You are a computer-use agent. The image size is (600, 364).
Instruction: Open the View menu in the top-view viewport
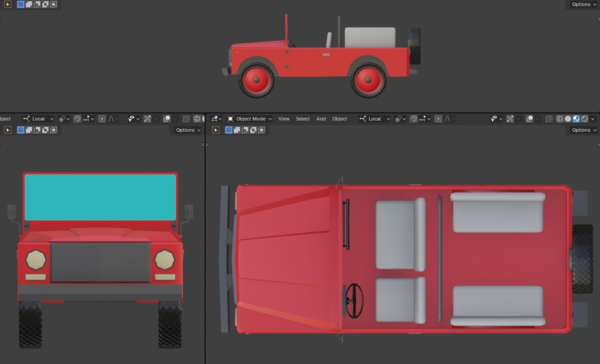(x=284, y=119)
